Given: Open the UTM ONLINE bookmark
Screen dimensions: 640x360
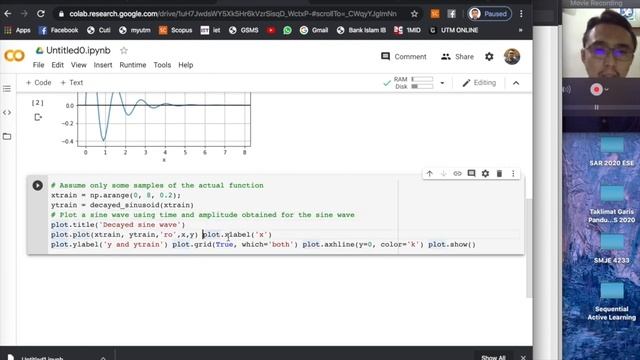Looking at the screenshot, I should coord(454,30).
